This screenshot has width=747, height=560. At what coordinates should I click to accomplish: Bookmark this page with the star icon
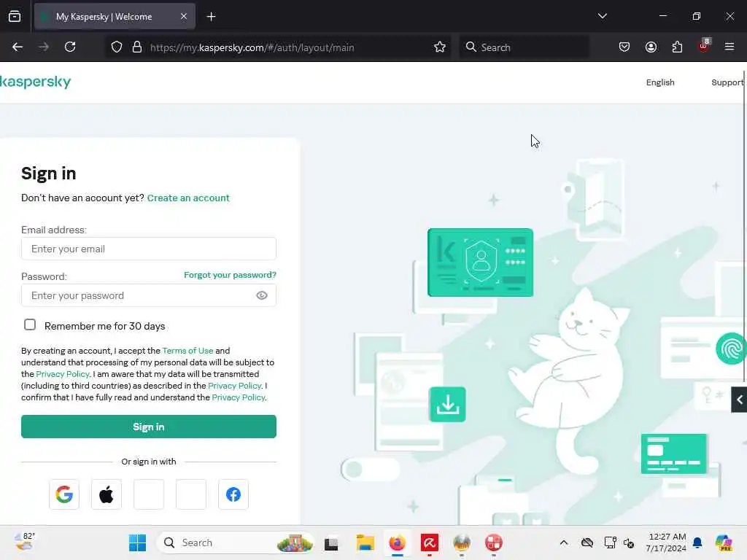pos(440,47)
